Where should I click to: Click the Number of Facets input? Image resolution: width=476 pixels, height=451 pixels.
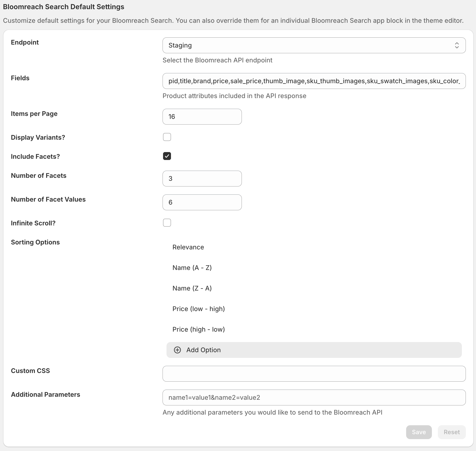click(x=202, y=179)
